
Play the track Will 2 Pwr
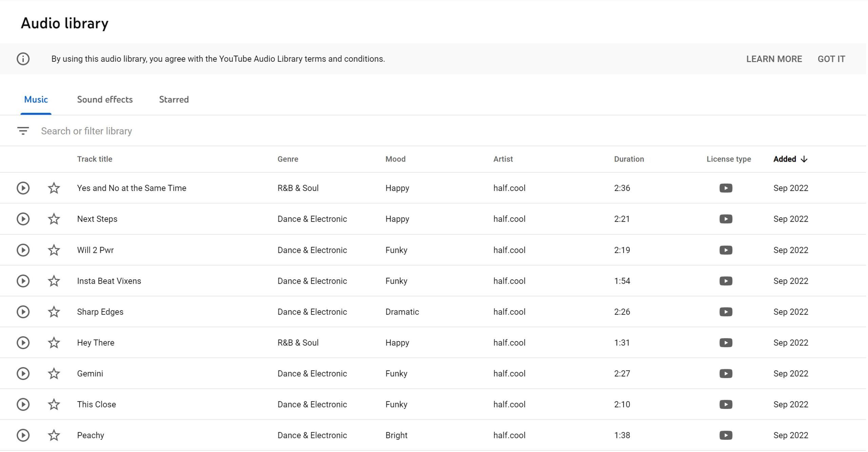coord(23,250)
